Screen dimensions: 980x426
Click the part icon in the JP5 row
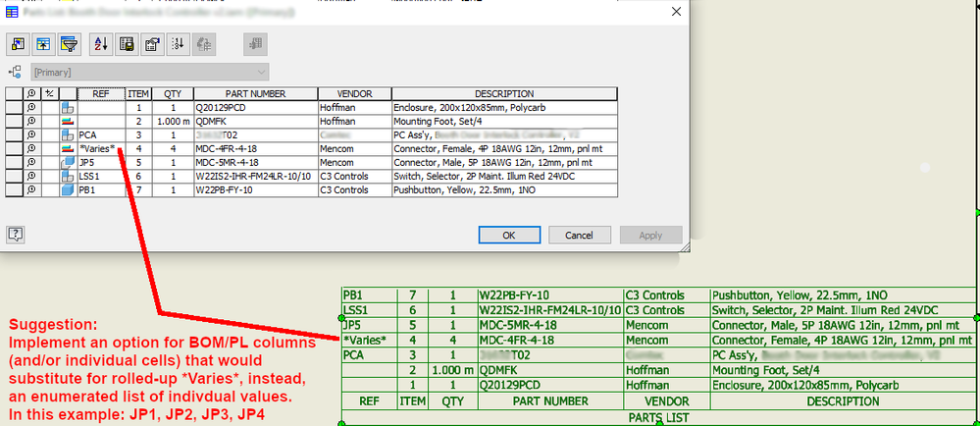pyautogui.click(x=68, y=163)
